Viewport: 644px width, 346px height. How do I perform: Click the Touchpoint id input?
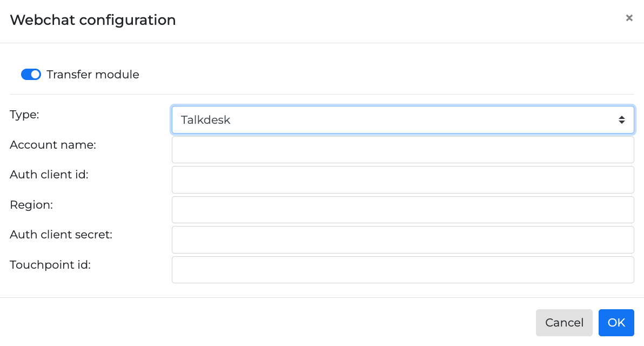coord(403,269)
